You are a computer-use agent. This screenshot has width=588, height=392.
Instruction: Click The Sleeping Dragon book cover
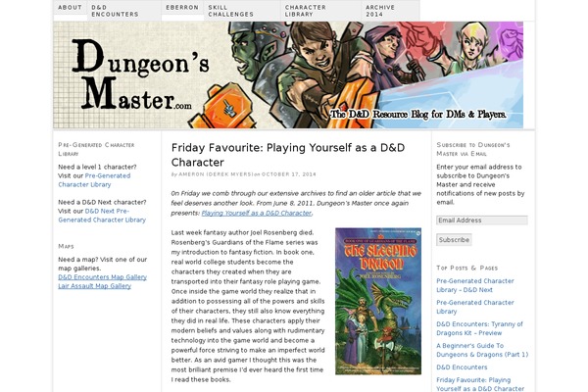378,301
